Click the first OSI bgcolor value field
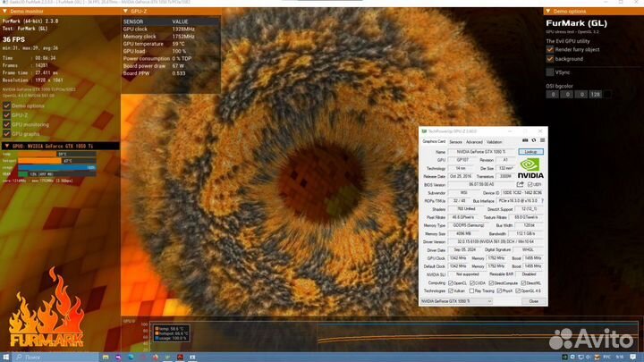644x362 pixels. [553, 95]
